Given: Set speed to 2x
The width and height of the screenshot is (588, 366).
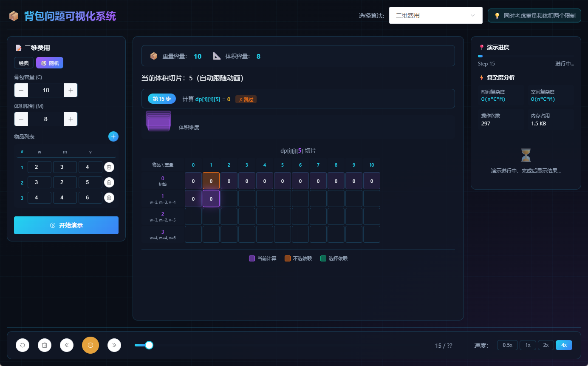Looking at the screenshot, I should [546, 345].
